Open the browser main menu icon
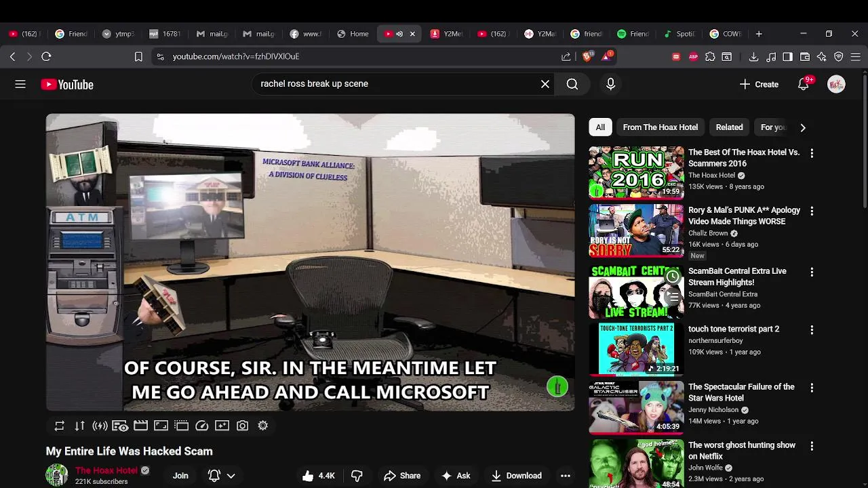868x488 pixels. [855, 57]
